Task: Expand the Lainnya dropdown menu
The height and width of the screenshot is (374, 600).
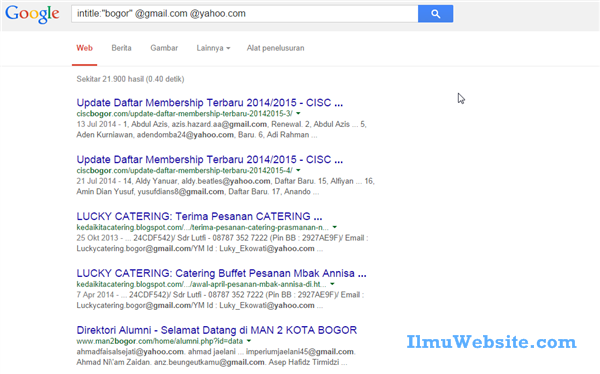Action: coord(213,48)
